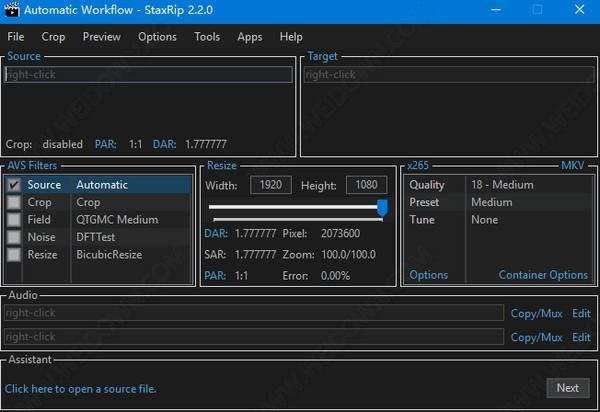Click the resize slider handle
Image resolution: width=600 pixels, height=412 pixels.
point(382,207)
